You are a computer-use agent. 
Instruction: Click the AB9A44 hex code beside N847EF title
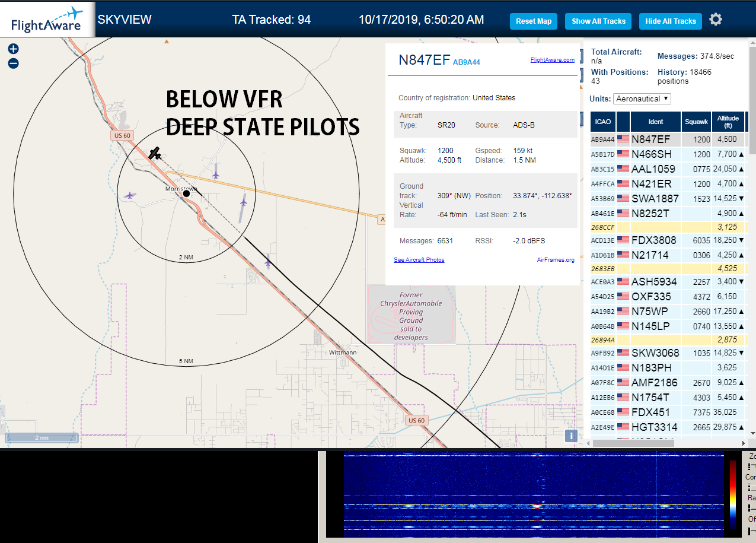click(466, 62)
